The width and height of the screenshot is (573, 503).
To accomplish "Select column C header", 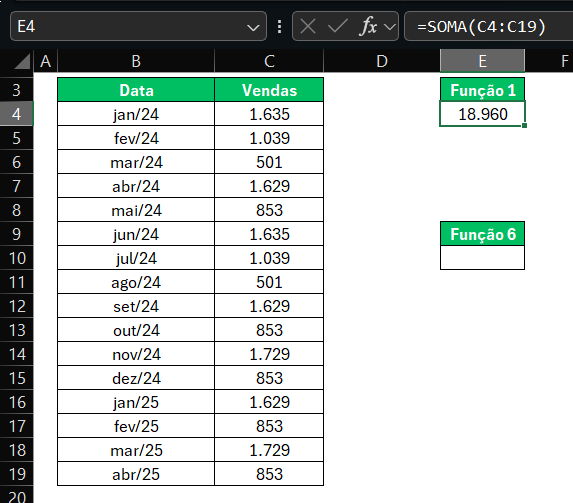I will point(269,61).
